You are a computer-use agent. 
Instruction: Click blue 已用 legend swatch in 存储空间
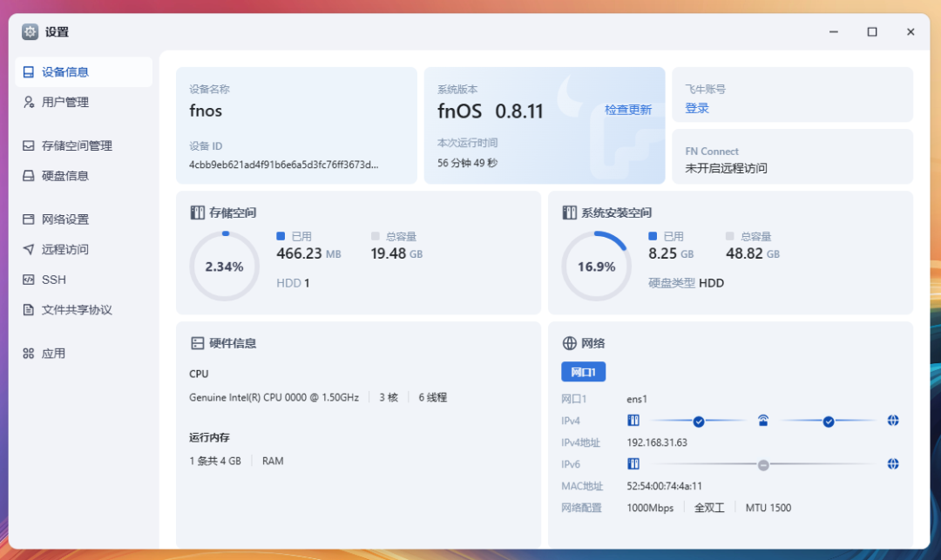pos(281,236)
